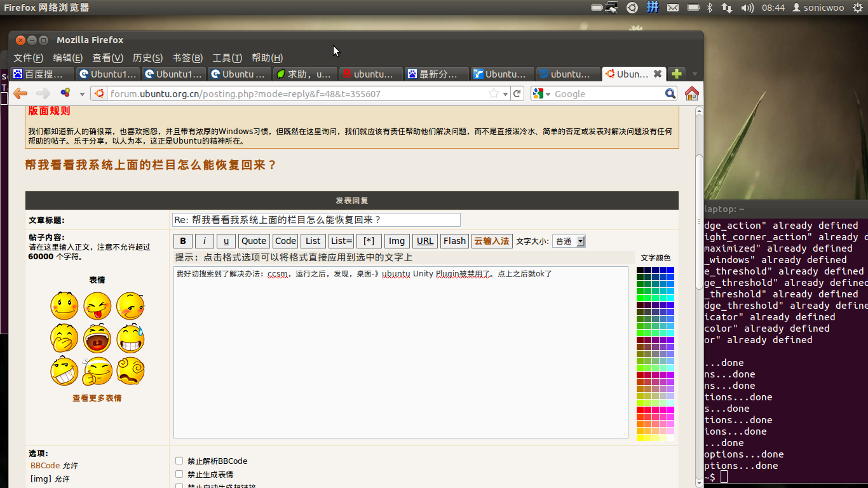Insert the wide-open-mouth laughing emoticon

[97, 339]
